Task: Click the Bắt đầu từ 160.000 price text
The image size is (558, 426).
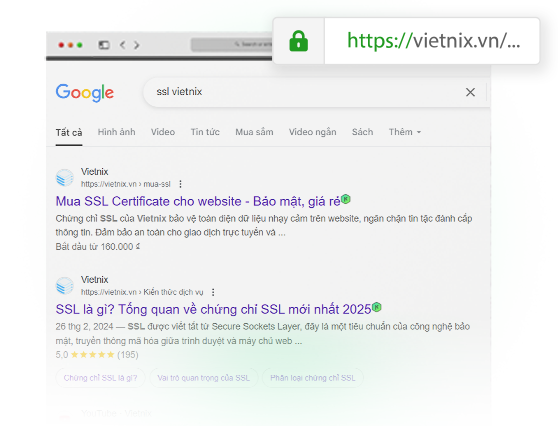Action: coord(98,247)
